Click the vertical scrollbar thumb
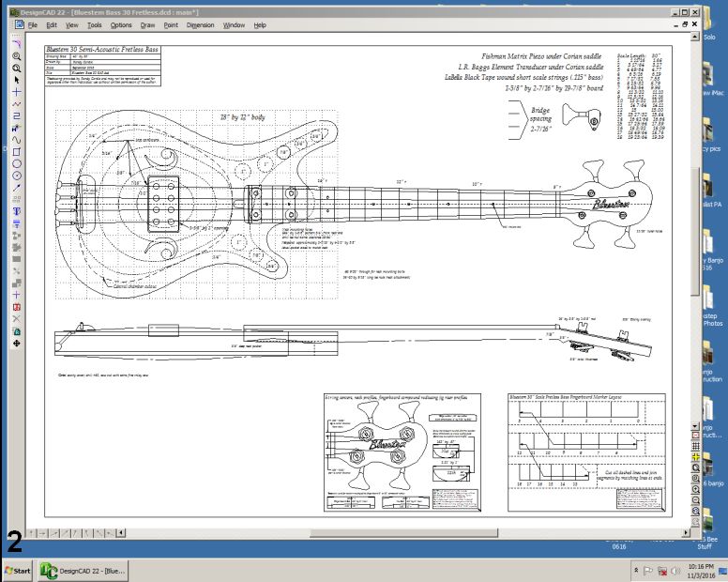 pos(695,231)
